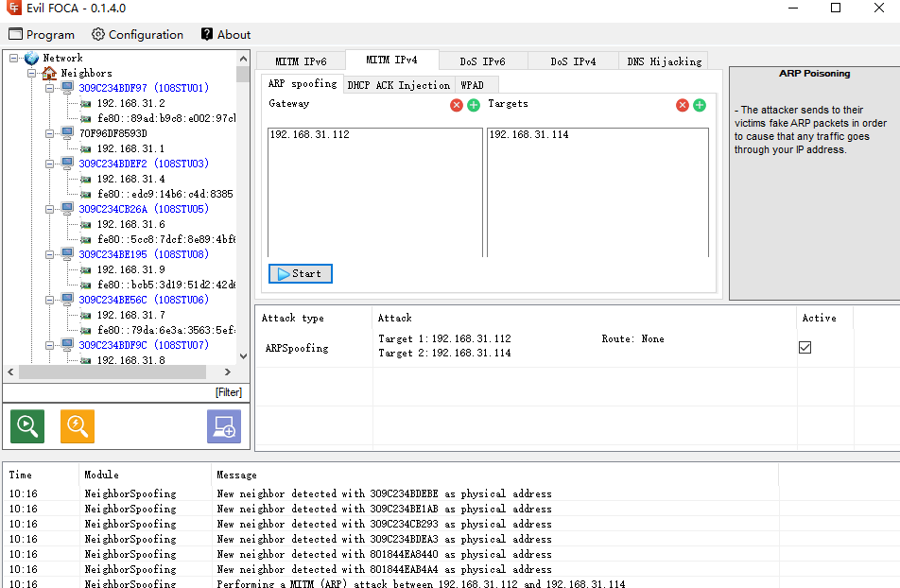This screenshot has width=900, height=588.
Task: Switch to the DoS IPv6 tab
Action: [x=482, y=61]
